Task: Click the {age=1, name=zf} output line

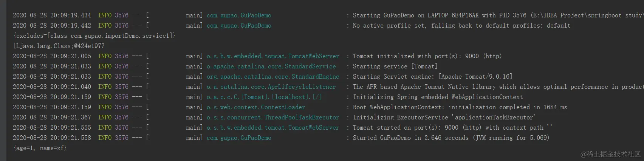Action: pos(40,148)
